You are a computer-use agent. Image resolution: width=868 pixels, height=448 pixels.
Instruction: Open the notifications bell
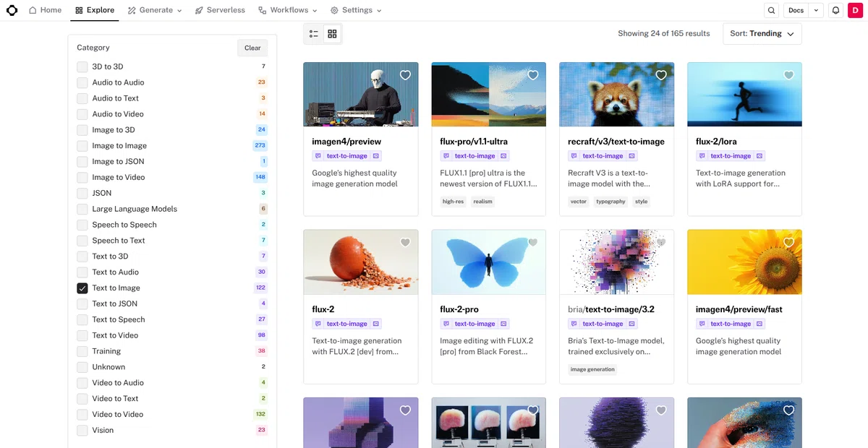point(835,10)
